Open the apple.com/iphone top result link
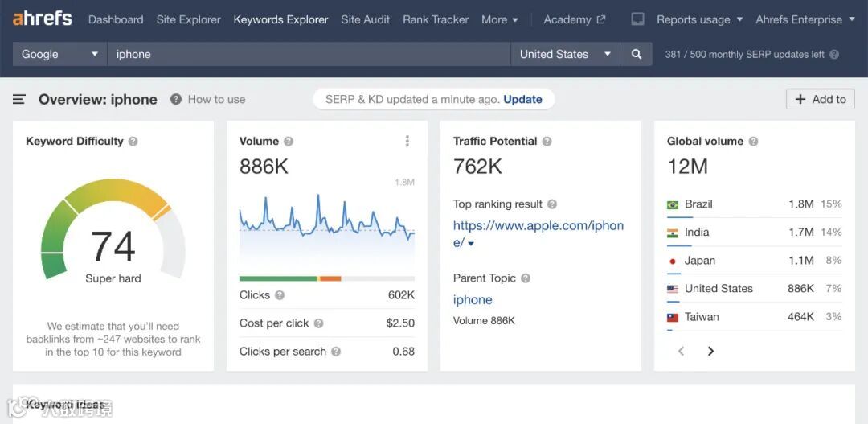Viewport: 868px width, 424px height. [x=538, y=234]
